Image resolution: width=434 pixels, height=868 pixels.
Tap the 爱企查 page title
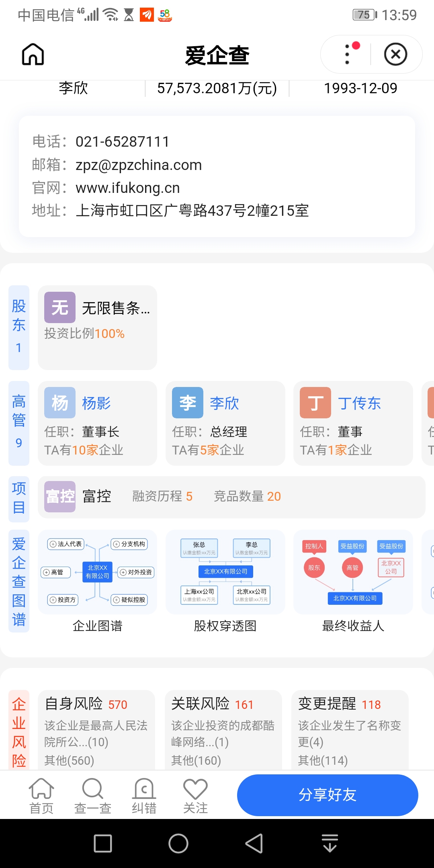pyautogui.click(x=217, y=55)
